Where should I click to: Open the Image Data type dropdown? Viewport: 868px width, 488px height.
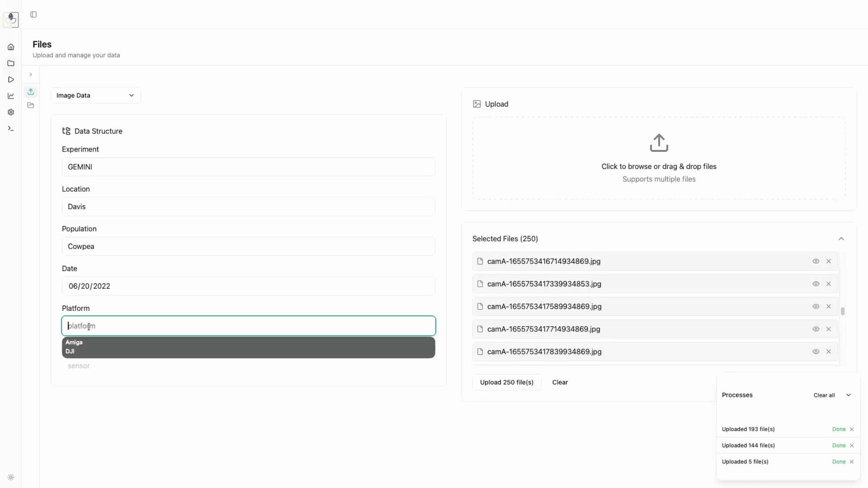[95, 95]
